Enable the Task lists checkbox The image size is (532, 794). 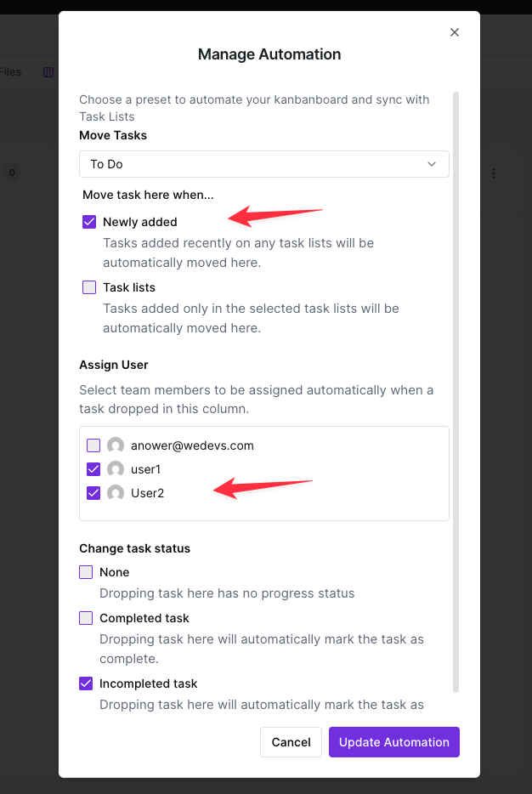(x=89, y=287)
